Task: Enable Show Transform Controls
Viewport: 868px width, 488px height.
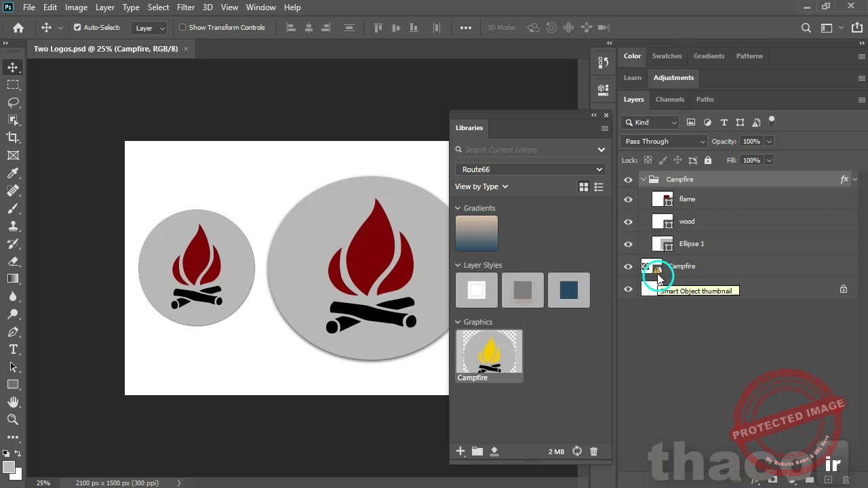Action: 182,27
